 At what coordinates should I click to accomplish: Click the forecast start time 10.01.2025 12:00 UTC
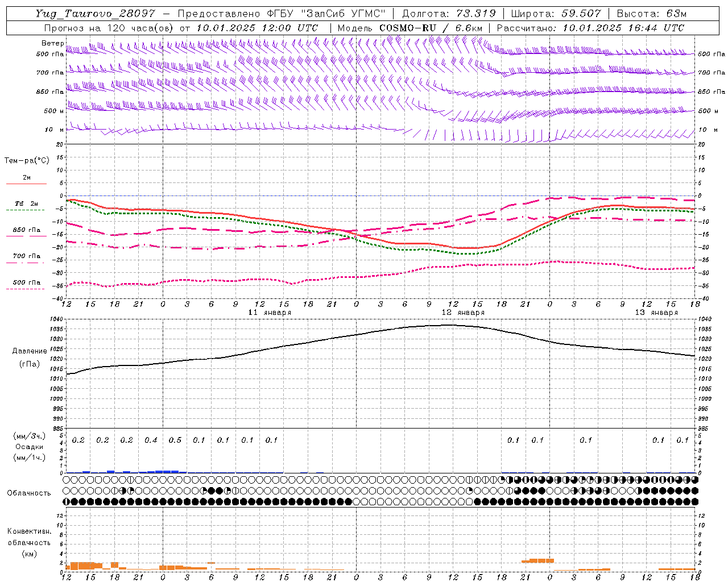pyautogui.click(x=257, y=28)
